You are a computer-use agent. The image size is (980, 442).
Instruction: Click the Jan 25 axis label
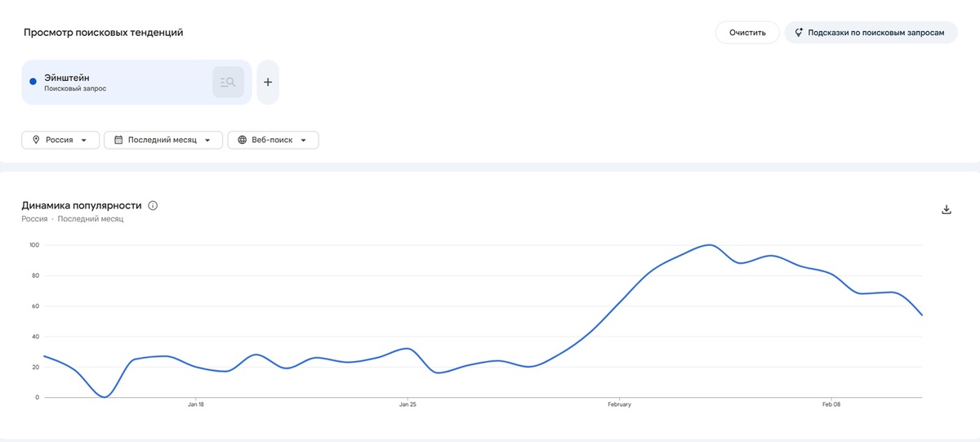[x=407, y=404]
